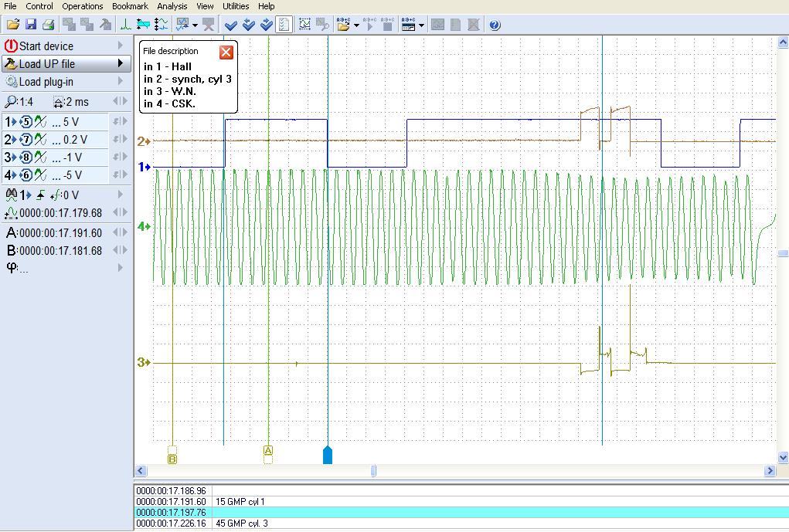Screen dimensions: 789x532
Task: Close the File description popup
Action: tap(226, 53)
